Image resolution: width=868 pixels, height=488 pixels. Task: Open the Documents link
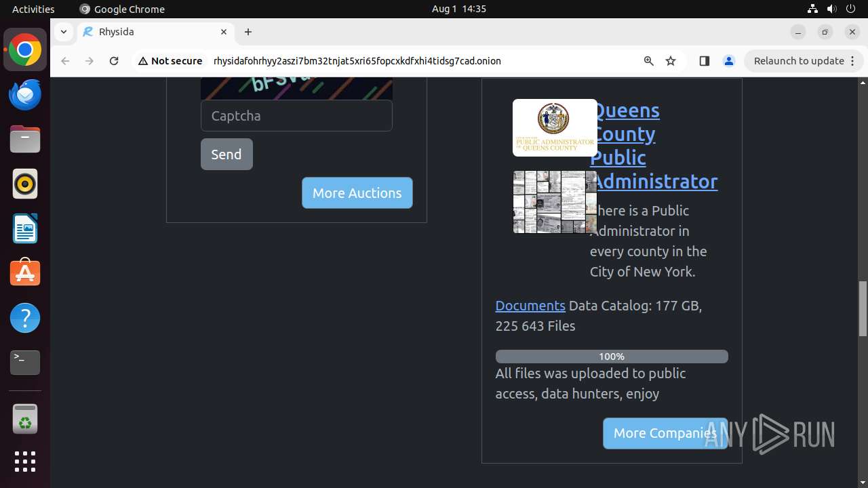click(530, 306)
